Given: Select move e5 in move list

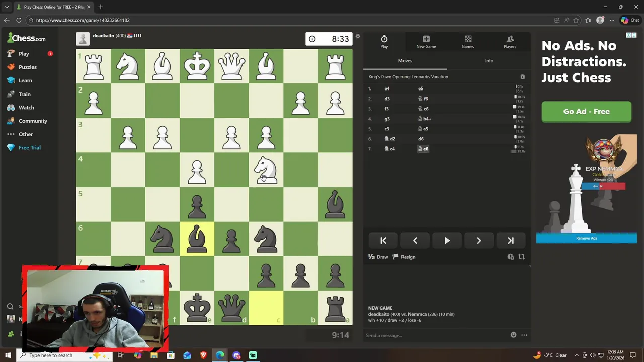Looking at the screenshot, I should point(421,88).
